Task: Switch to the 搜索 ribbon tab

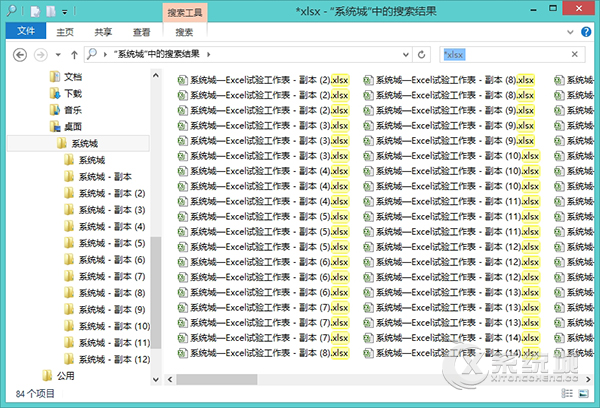Action: pyautogui.click(x=184, y=32)
